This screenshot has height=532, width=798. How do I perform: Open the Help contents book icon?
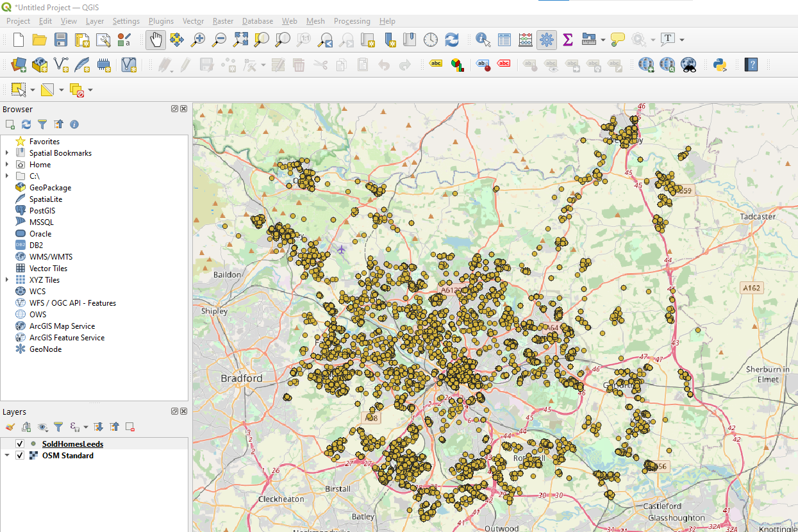point(751,64)
